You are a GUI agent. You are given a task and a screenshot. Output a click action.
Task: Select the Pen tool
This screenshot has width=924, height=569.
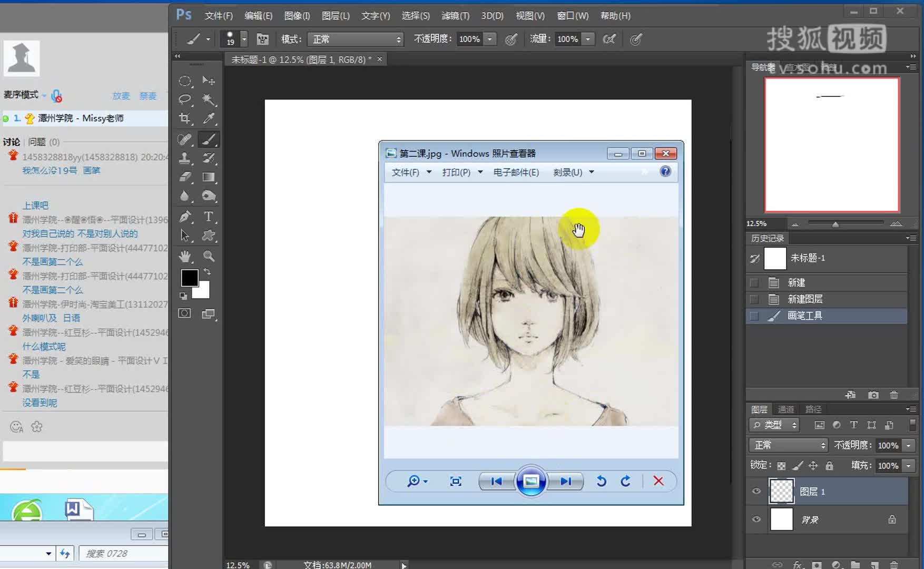pyautogui.click(x=184, y=217)
